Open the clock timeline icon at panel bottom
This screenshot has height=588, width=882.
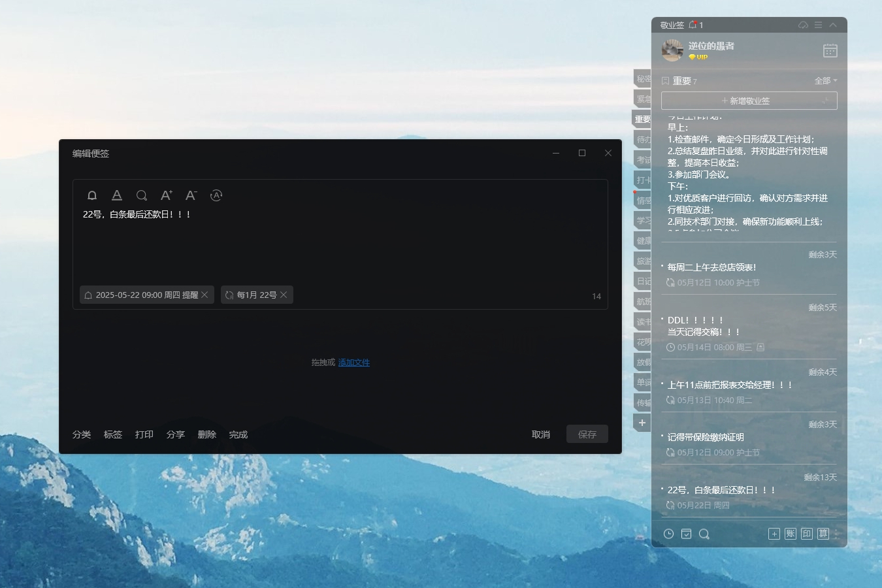click(x=668, y=534)
